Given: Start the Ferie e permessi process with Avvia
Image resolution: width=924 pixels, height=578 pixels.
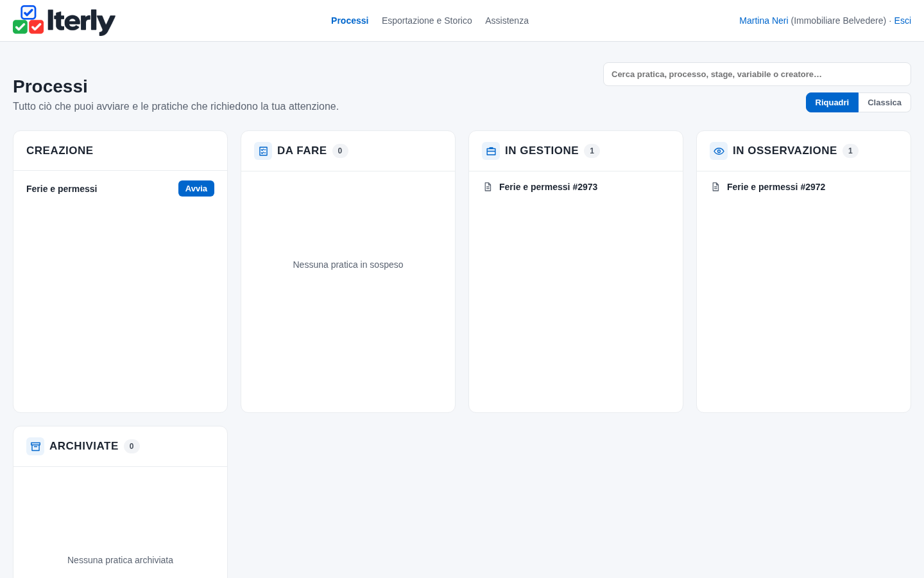Looking at the screenshot, I should point(196,189).
